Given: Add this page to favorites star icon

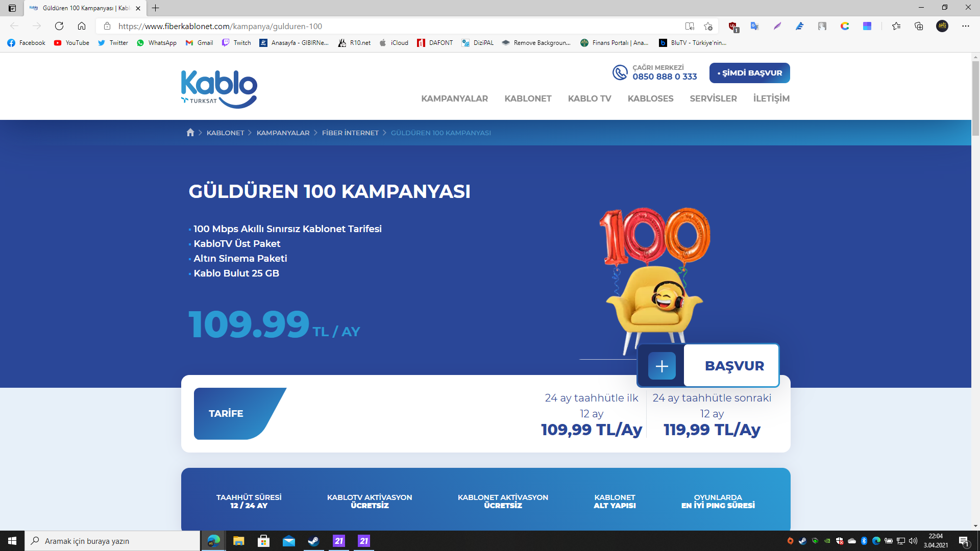Looking at the screenshot, I should 708,26.
